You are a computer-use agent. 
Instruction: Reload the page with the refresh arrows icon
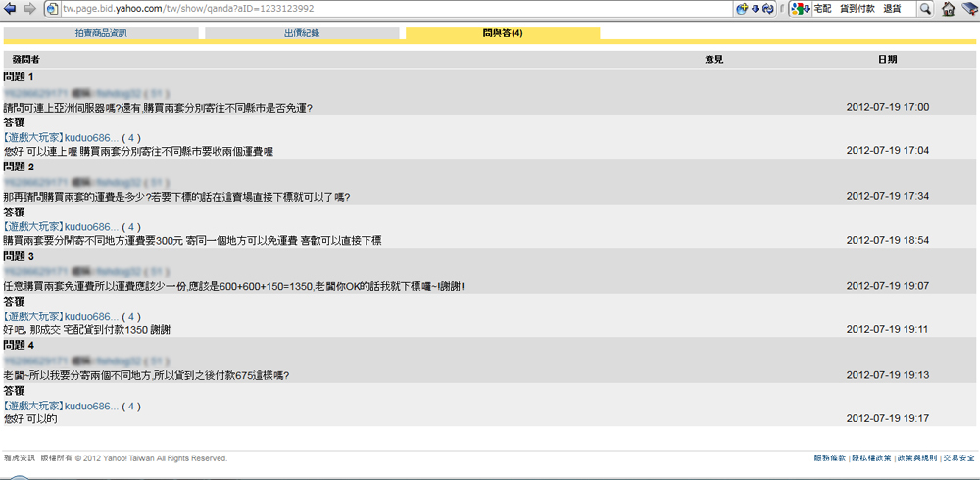[x=768, y=9]
